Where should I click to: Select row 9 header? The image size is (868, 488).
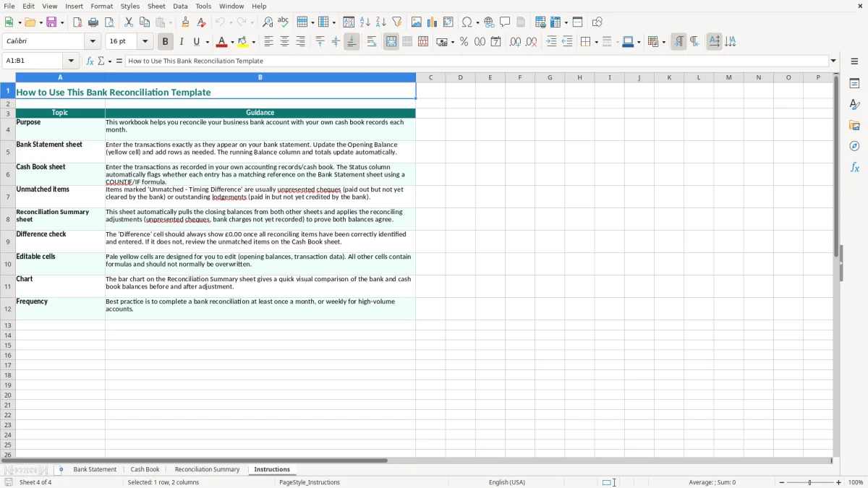click(x=8, y=241)
